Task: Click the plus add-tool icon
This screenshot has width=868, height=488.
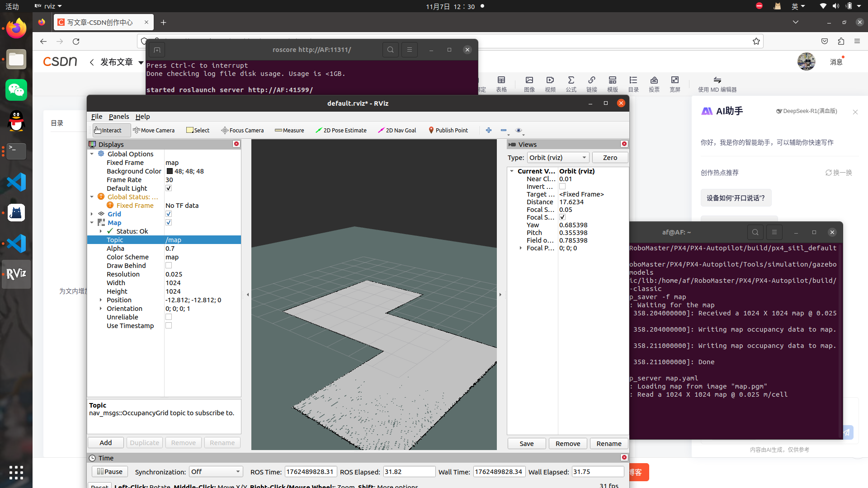Action: [x=489, y=130]
